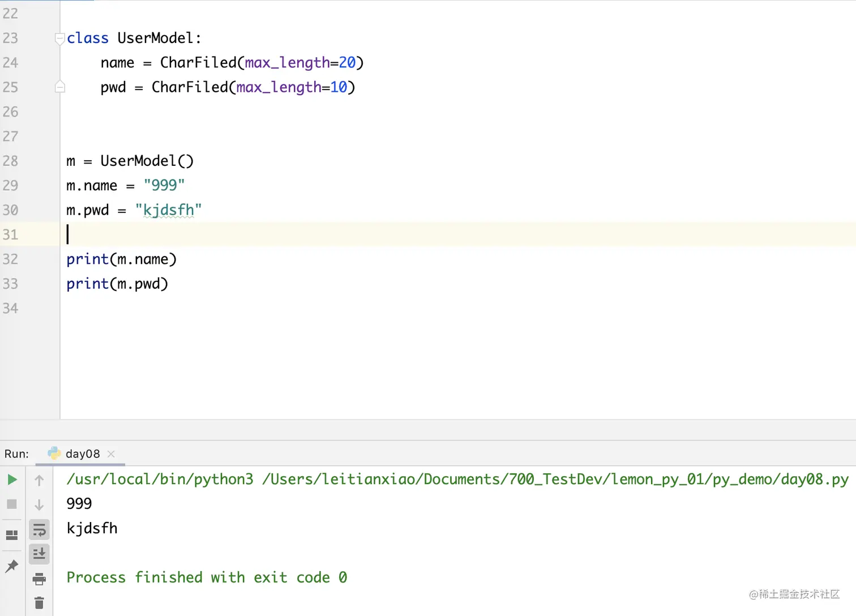Click line number 28 in the gutter
Screen dimensions: 856x616
click(x=10, y=161)
